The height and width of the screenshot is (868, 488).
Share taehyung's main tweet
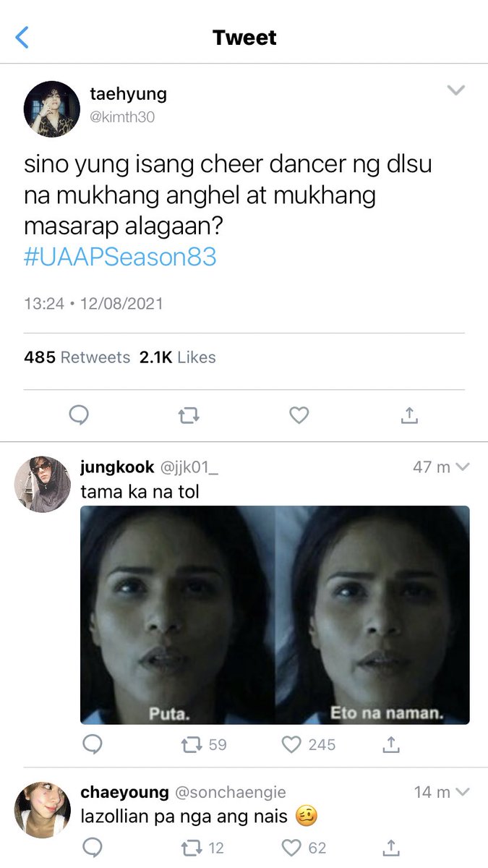pyautogui.click(x=408, y=415)
